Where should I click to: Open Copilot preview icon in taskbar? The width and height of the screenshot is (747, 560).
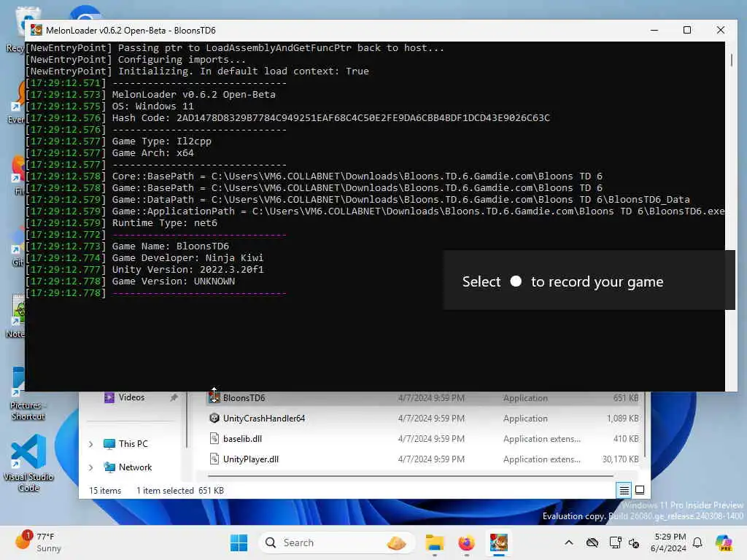coord(723,542)
